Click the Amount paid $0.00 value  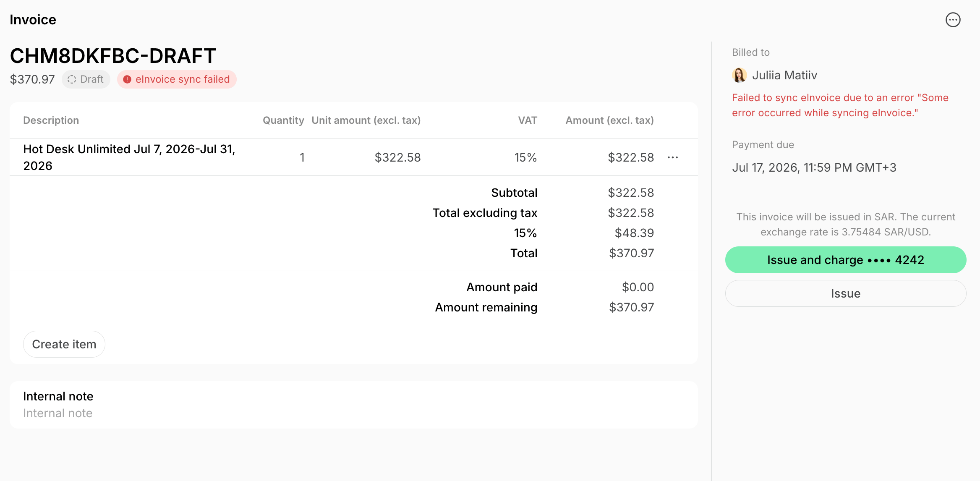[x=638, y=287]
